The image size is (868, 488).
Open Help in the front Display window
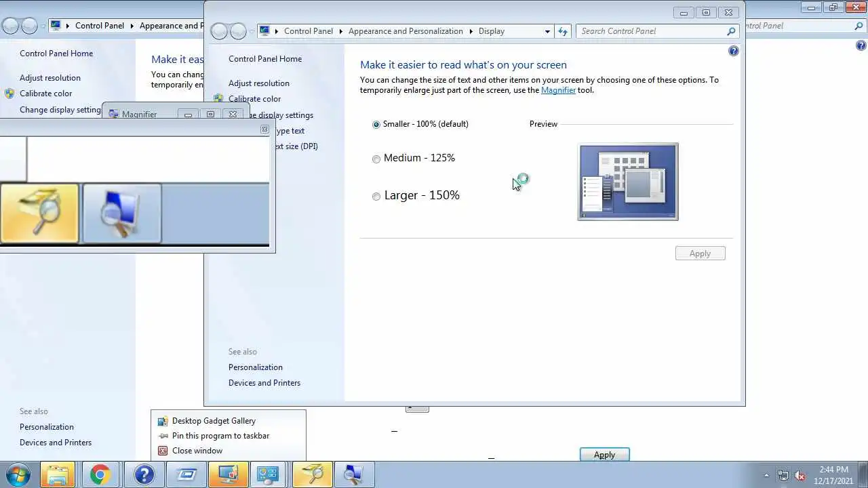point(733,51)
